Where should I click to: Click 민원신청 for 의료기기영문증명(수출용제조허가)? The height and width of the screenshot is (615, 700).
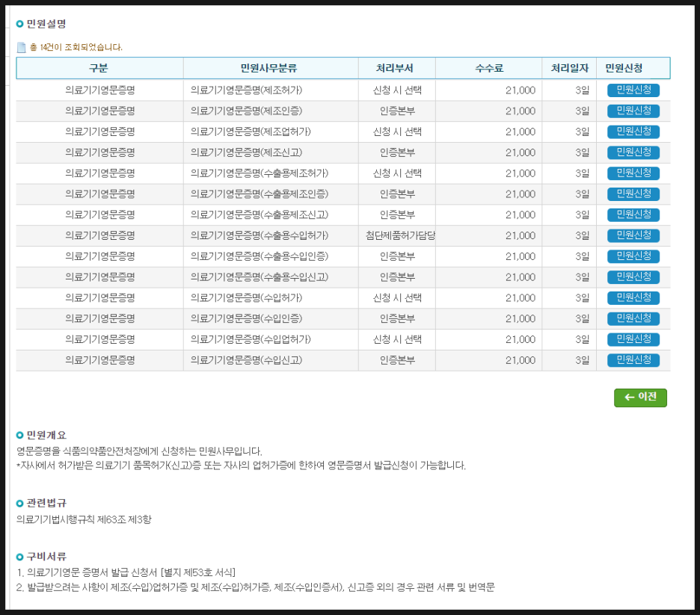pos(633,173)
